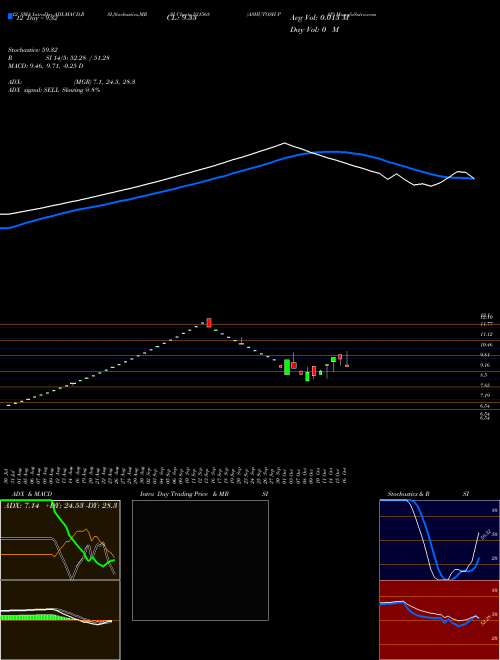
Task: Click the '-DY: 28.3' value in ADX panel
Action: click(101, 505)
